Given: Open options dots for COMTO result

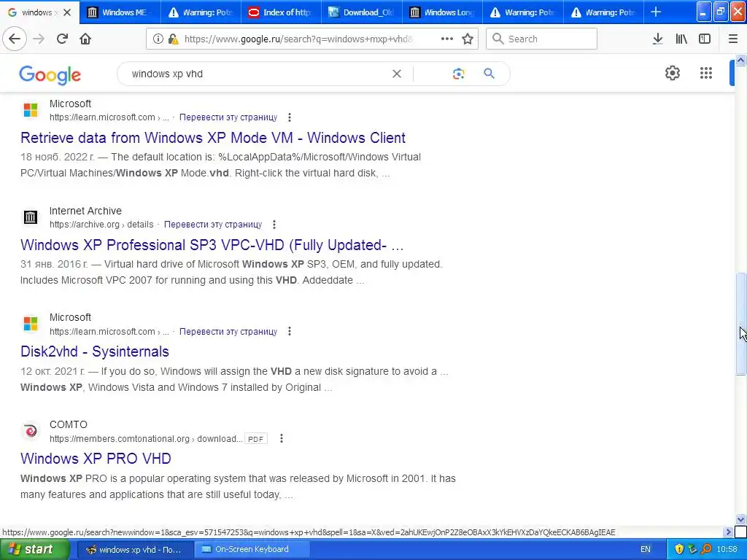Looking at the screenshot, I should pyautogui.click(x=282, y=438).
